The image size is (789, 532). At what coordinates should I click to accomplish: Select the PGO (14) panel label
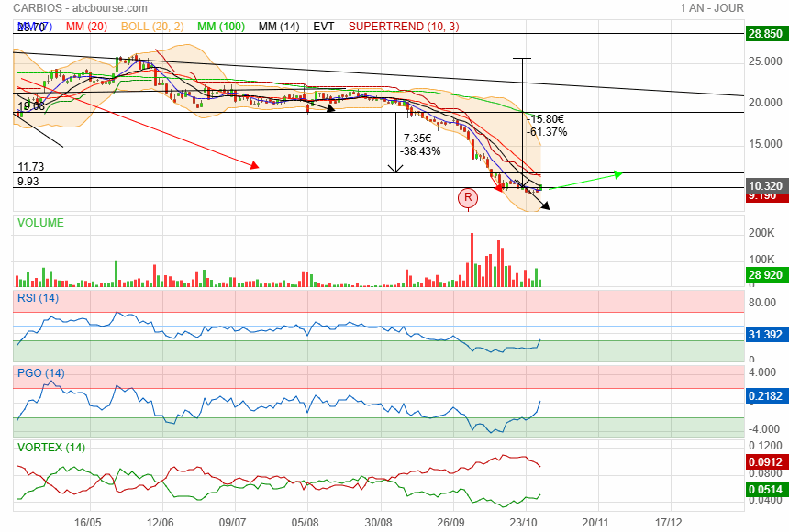[40, 373]
